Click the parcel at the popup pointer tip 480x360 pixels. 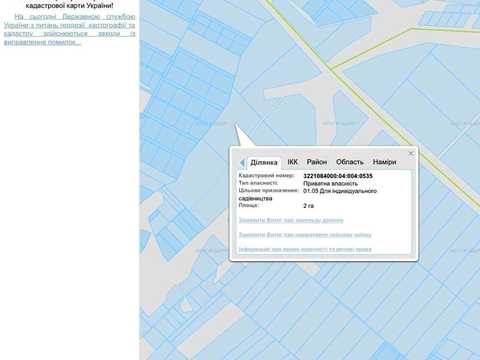tap(236, 125)
